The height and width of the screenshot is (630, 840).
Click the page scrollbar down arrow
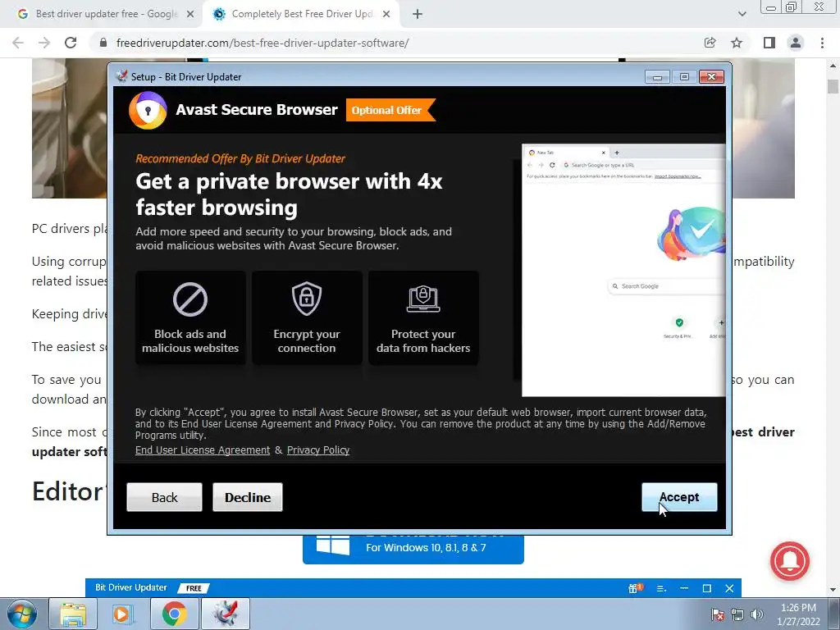click(833, 590)
